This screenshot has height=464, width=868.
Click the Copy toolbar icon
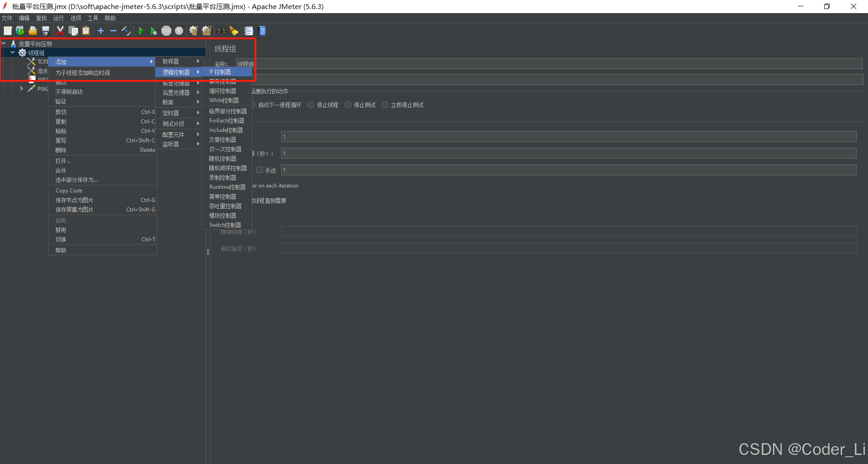point(73,31)
